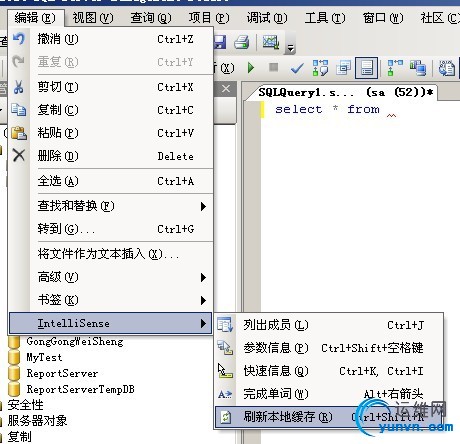Choose 列出成员(L) list members entry
The image size is (460, 444).
[329, 325]
